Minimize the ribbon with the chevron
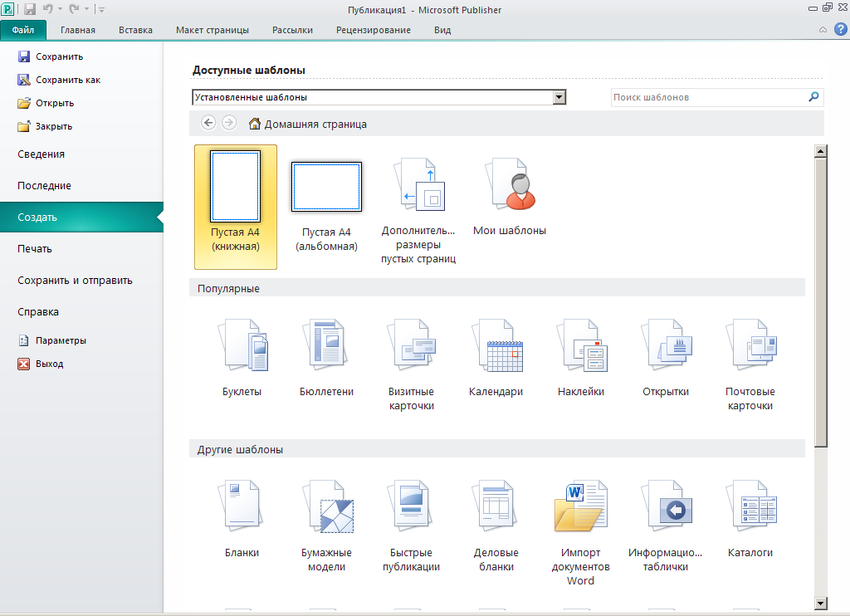Viewport: 850px width, 616px height. (823, 30)
